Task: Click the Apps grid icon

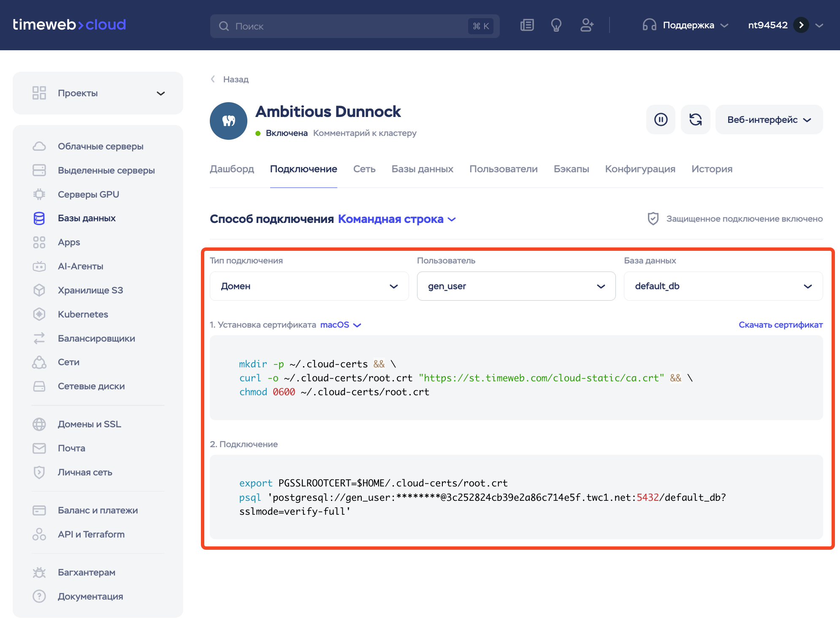Action: coord(39,242)
